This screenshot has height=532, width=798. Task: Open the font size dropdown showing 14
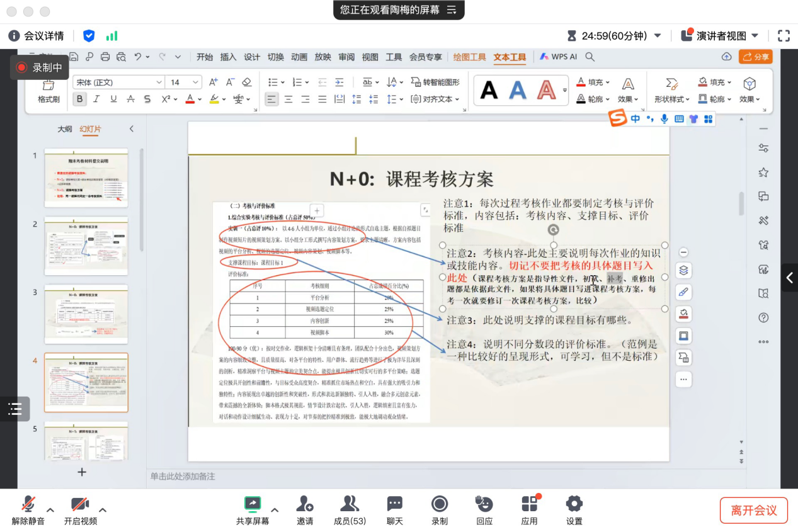click(x=195, y=82)
